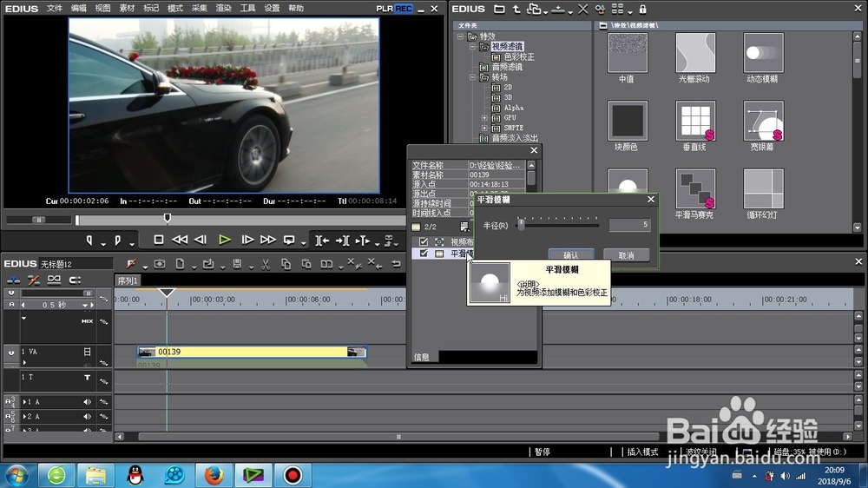Open the Open Project folder-arrow icon

pos(208,264)
